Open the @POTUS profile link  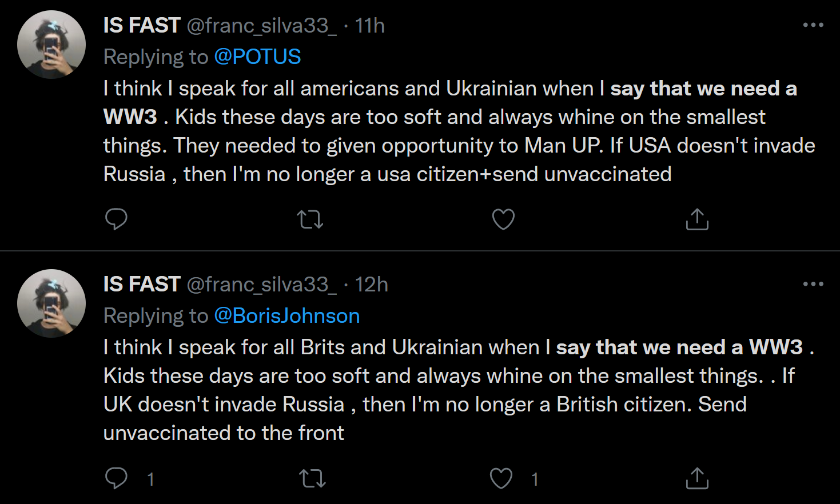pos(257,57)
